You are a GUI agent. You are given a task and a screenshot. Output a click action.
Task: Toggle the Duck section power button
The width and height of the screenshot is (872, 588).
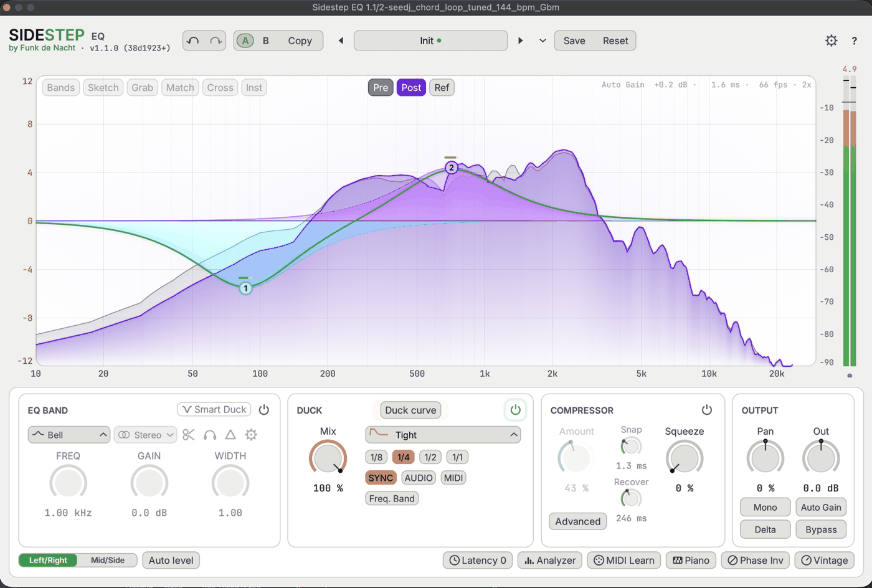pyautogui.click(x=515, y=410)
